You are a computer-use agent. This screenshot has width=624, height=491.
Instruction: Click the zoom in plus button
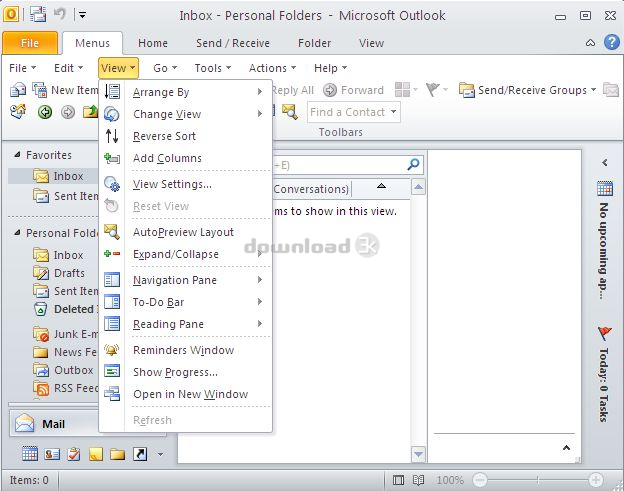coord(596,480)
